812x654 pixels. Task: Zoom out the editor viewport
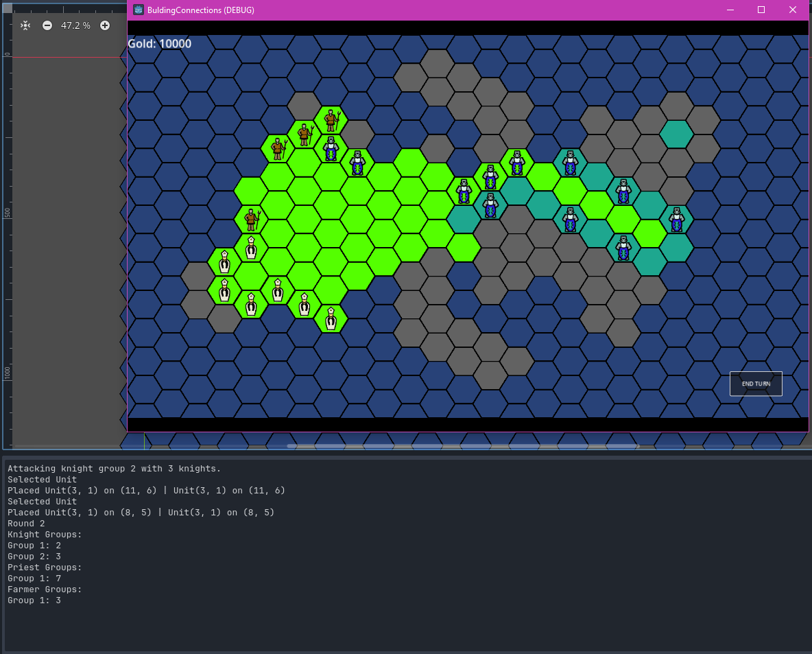point(47,25)
